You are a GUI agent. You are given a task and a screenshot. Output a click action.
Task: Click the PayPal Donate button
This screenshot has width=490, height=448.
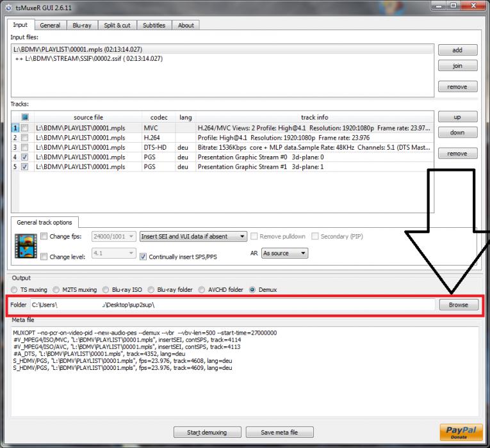click(x=461, y=432)
